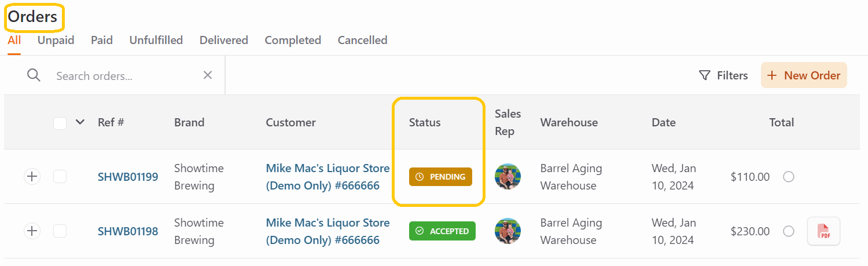Open bulk selection dropdown chevron
The width and height of the screenshot is (868, 266).
click(x=80, y=122)
